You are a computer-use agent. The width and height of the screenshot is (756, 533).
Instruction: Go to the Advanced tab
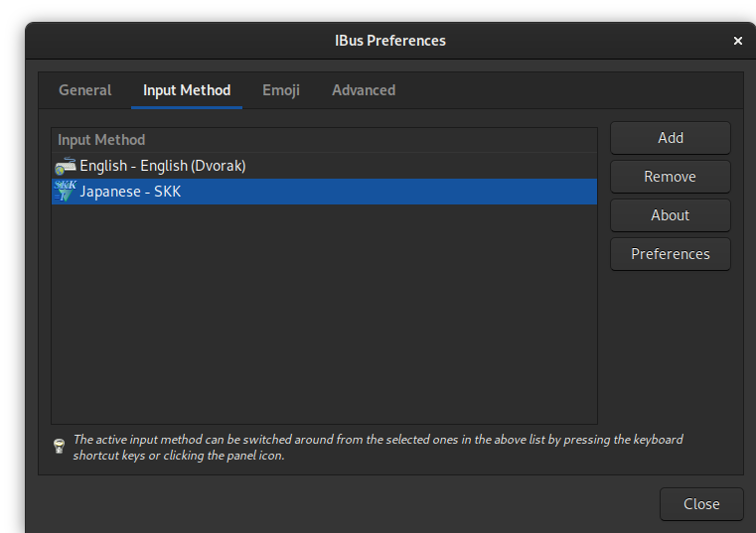(364, 90)
